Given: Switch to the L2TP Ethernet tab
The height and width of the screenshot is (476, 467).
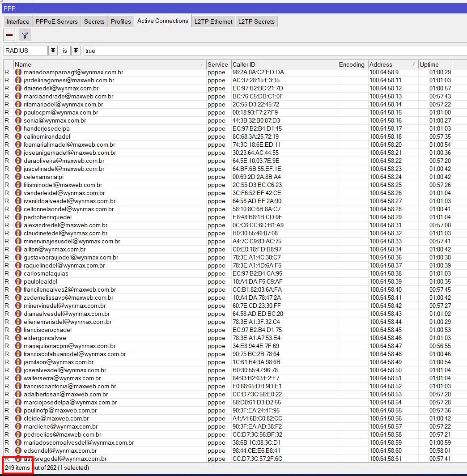Looking at the screenshot, I should [x=213, y=21].
